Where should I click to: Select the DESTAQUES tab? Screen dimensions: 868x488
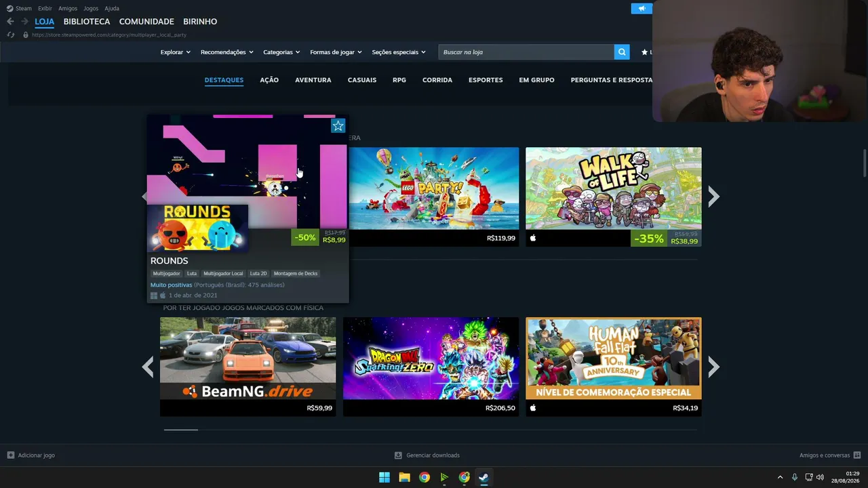coord(224,80)
